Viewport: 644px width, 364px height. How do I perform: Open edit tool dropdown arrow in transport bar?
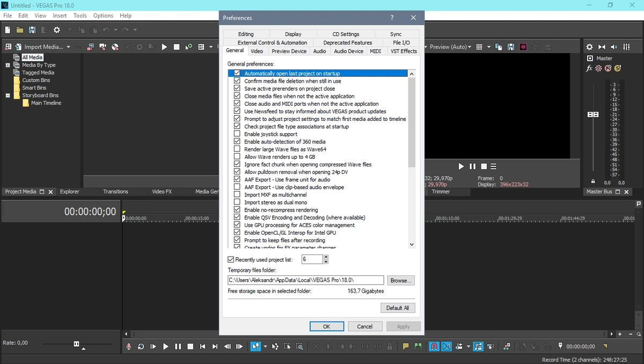(265, 347)
